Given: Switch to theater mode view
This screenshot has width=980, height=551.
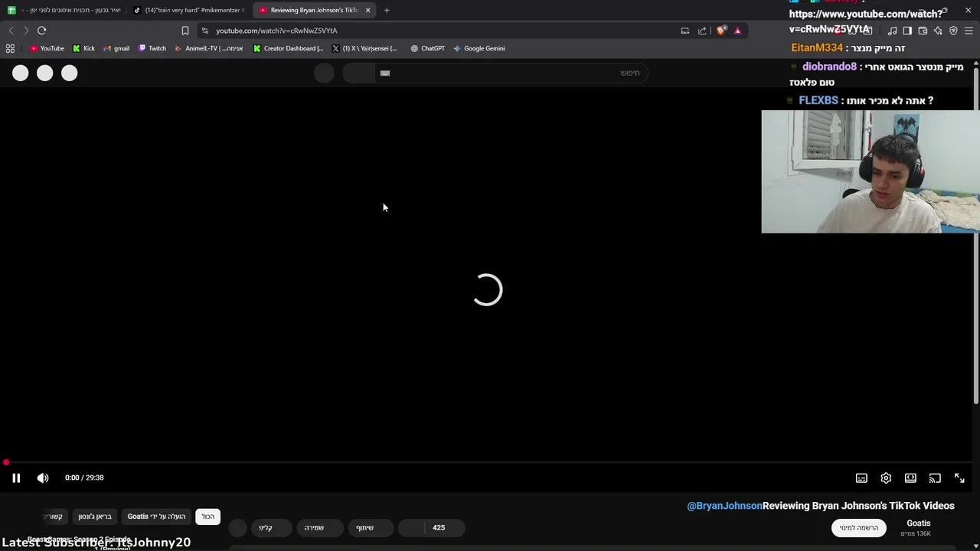Looking at the screenshot, I should [x=910, y=478].
